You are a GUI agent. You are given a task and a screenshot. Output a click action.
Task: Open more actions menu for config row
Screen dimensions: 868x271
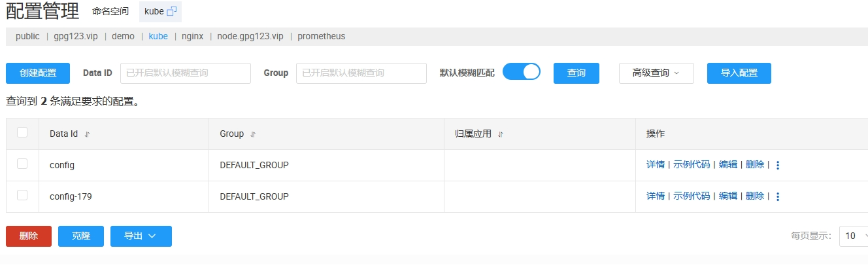[778, 166]
